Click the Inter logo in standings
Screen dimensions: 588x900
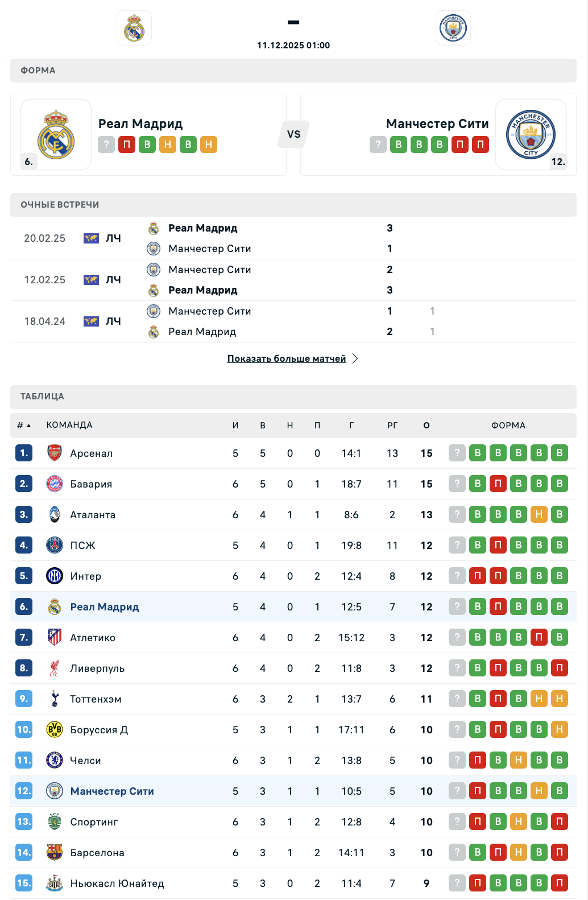(55, 576)
